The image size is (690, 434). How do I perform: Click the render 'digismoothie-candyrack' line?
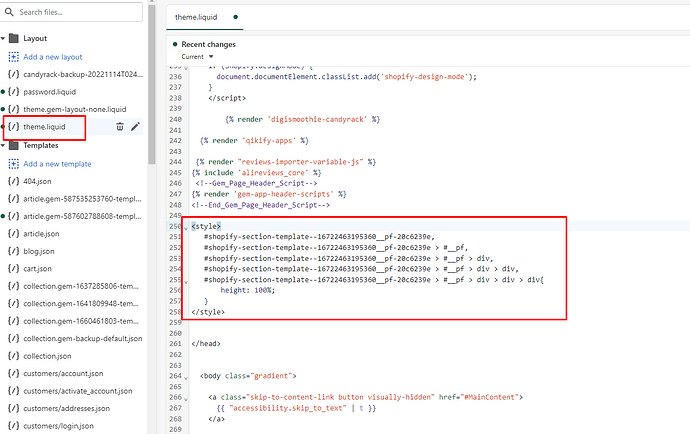(302, 119)
